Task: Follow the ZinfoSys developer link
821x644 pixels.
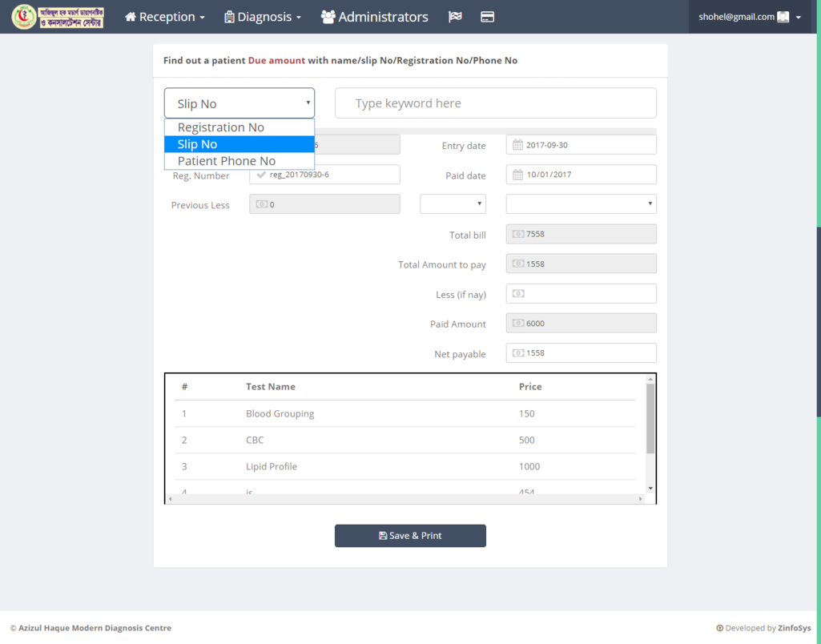Action: click(794, 628)
